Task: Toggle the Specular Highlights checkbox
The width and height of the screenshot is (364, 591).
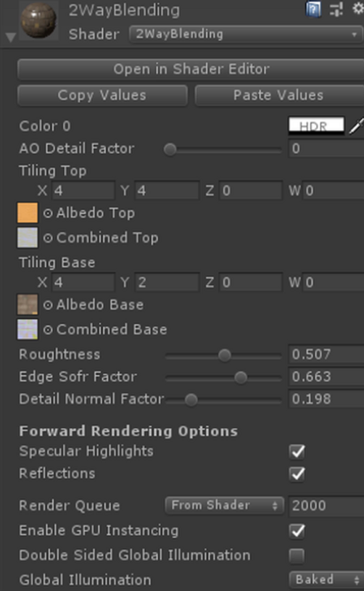Action: (297, 452)
